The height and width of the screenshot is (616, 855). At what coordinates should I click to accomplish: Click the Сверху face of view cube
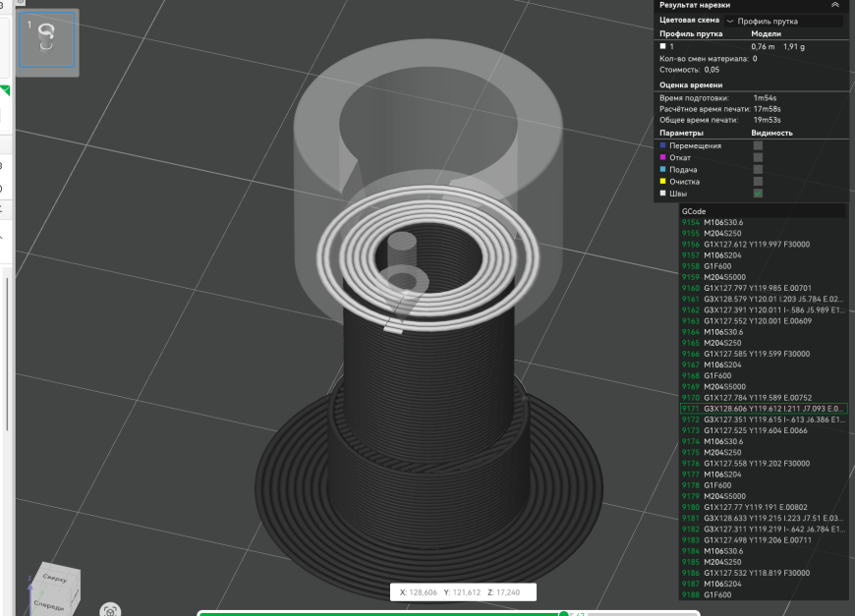[57, 578]
